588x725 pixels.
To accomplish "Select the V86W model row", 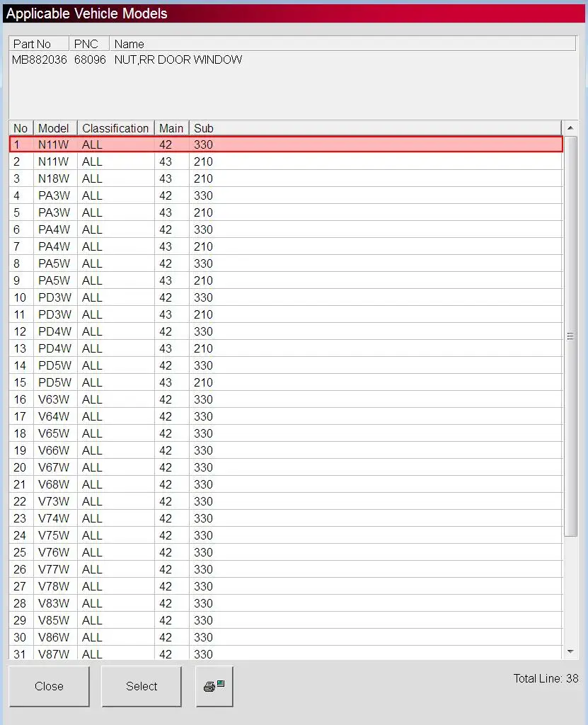I will [286, 638].
